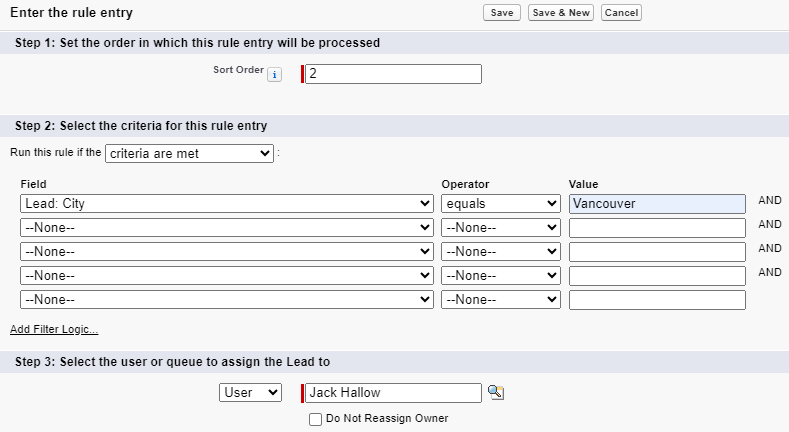Expand the second row Field dropdown

click(227, 228)
